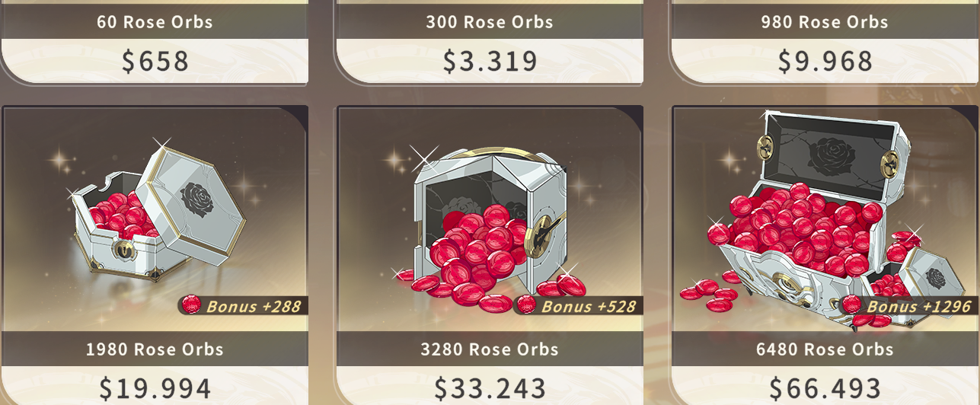The height and width of the screenshot is (405, 980).
Task: Buy 60 Rose Orbs for $658
Action: (155, 61)
